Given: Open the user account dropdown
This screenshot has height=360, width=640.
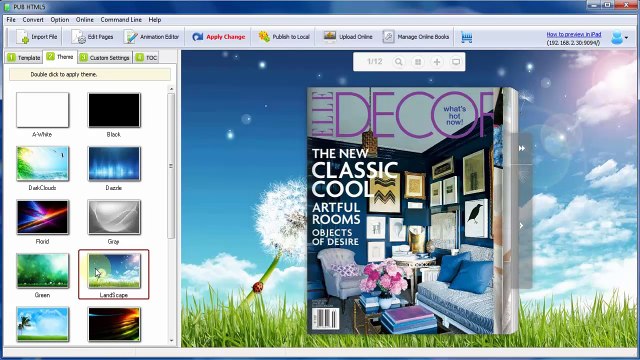Looking at the screenshot, I should [627, 38].
